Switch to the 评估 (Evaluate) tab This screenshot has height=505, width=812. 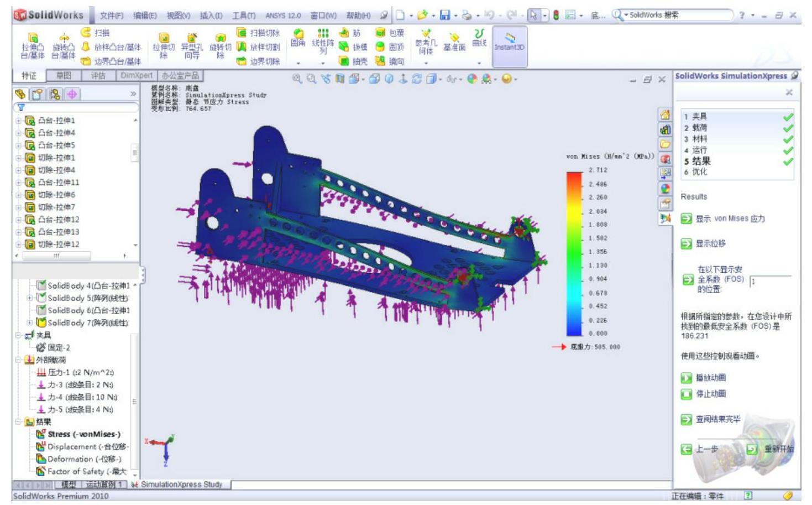[98, 76]
